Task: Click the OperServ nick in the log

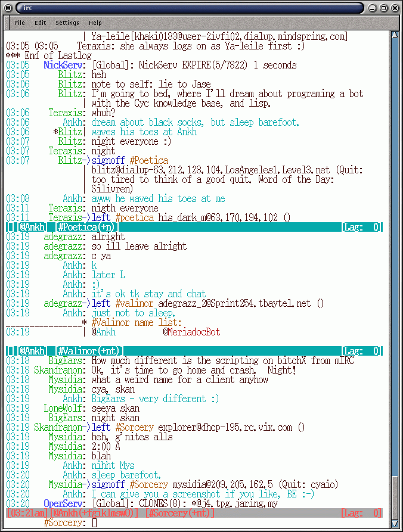Action: click(x=63, y=503)
